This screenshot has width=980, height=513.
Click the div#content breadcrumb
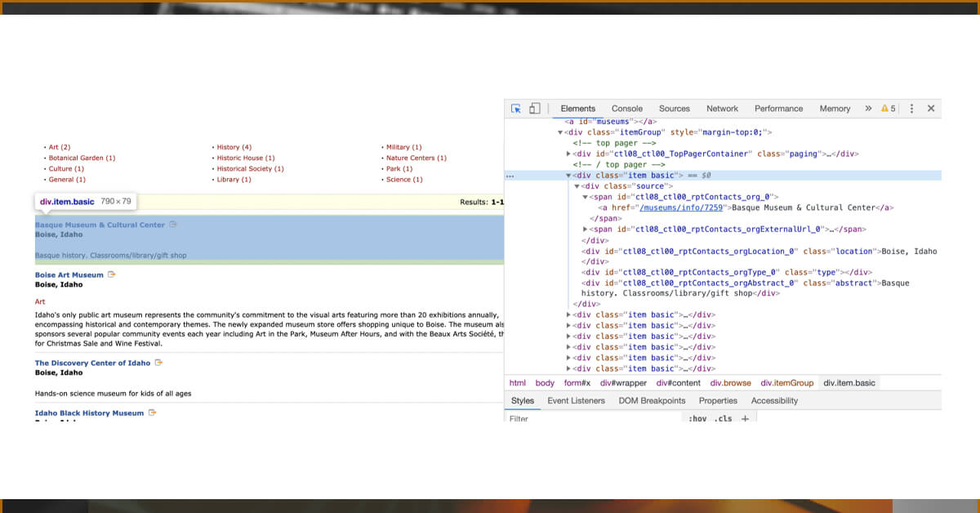(x=679, y=383)
